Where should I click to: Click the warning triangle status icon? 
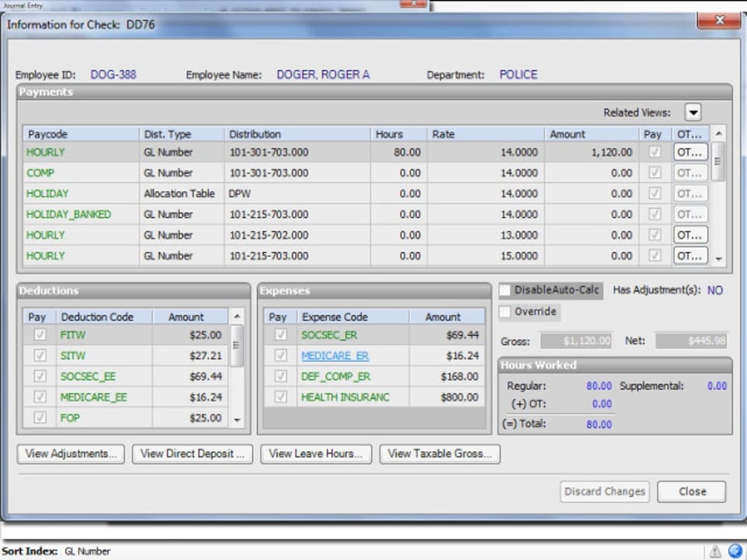pyautogui.click(x=714, y=551)
